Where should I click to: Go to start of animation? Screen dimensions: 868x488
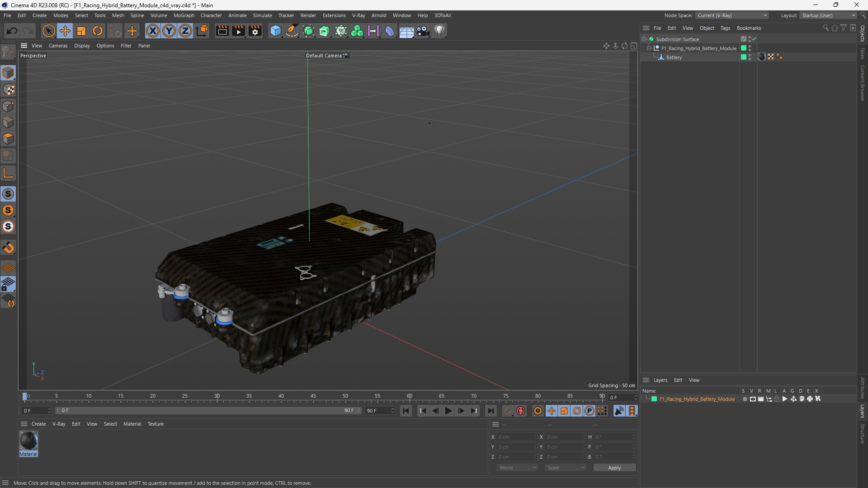(x=406, y=411)
